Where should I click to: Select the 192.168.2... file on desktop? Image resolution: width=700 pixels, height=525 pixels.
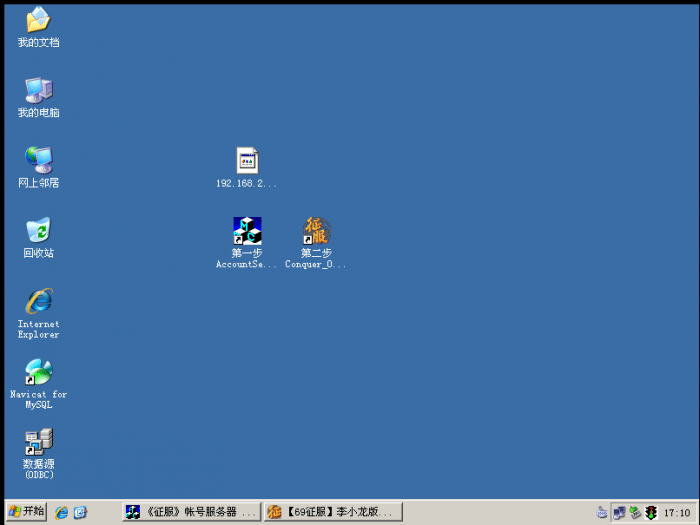coord(246,160)
